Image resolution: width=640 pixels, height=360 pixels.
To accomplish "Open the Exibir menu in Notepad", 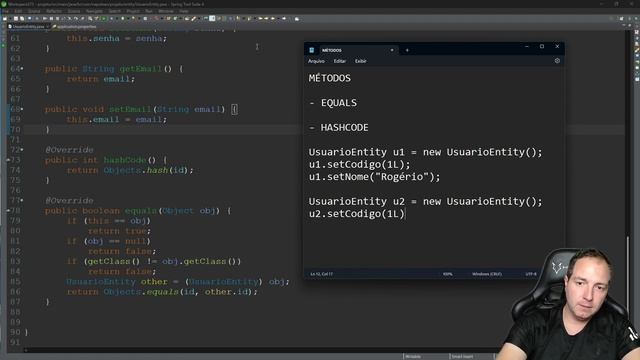I will click(360, 61).
